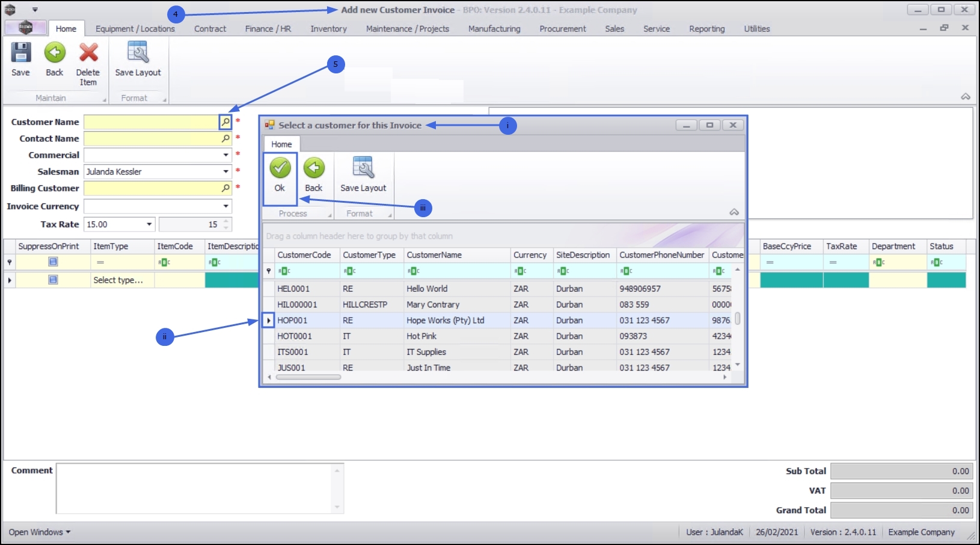
Task: Click the Save floppy disk icon
Action: pos(20,53)
